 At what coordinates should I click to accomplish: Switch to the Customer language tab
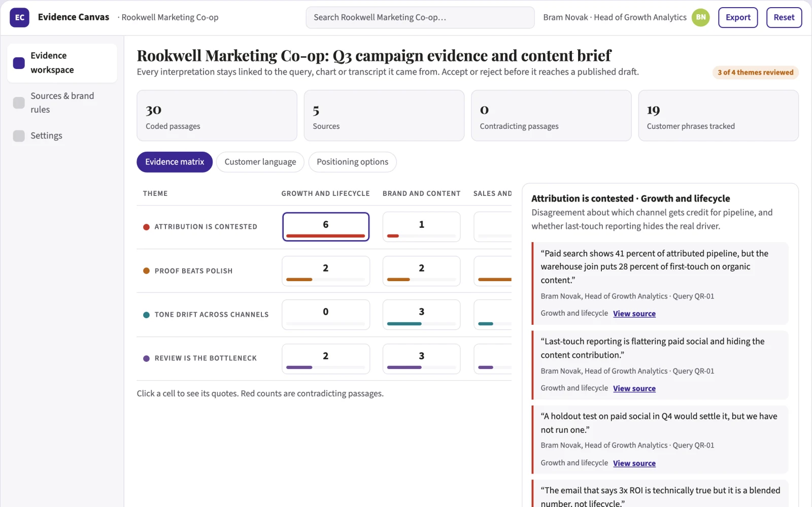tap(260, 162)
